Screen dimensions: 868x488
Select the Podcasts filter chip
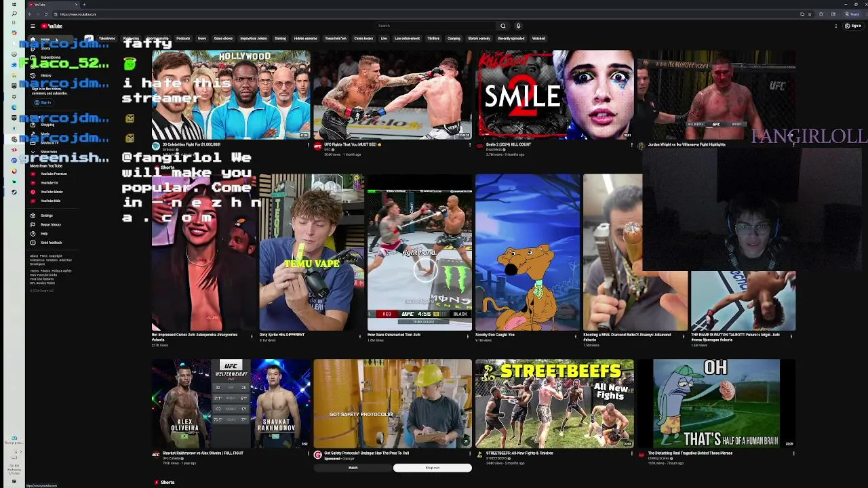[x=183, y=39]
